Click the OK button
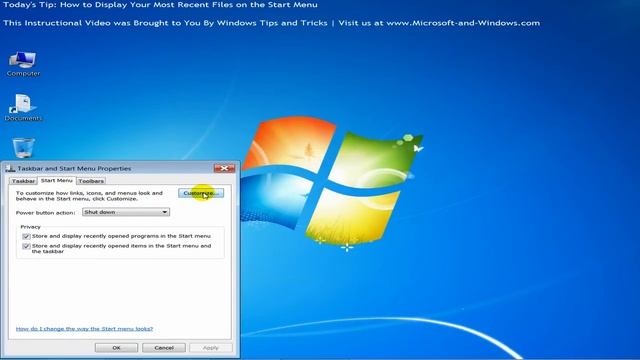This screenshot has height=360, width=640. point(116,348)
